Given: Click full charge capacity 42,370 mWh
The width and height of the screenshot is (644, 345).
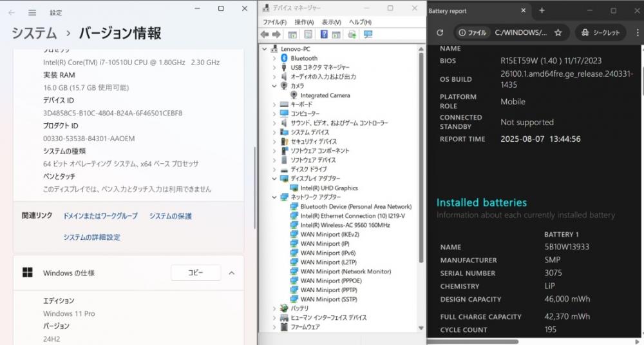Looking at the screenshot, I should (x=567, y=317).
